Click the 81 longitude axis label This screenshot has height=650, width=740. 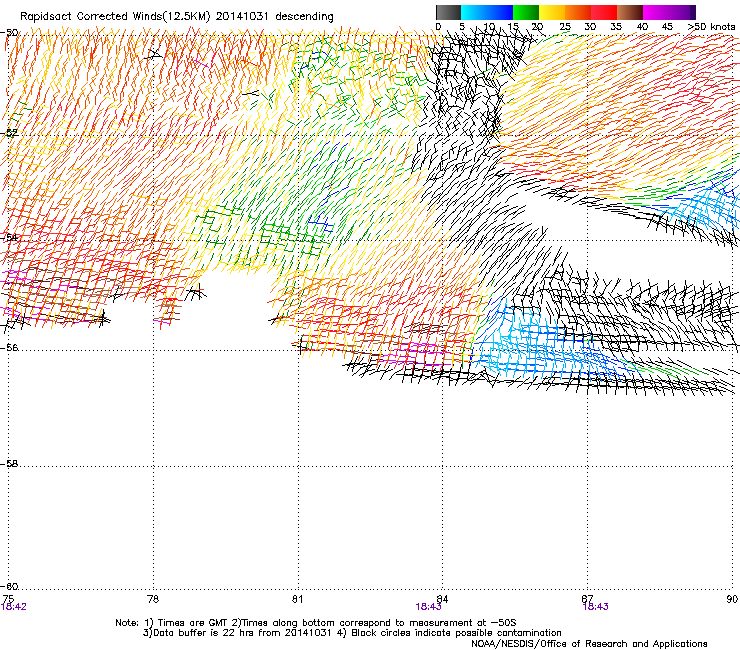click(x=297, y=599)
